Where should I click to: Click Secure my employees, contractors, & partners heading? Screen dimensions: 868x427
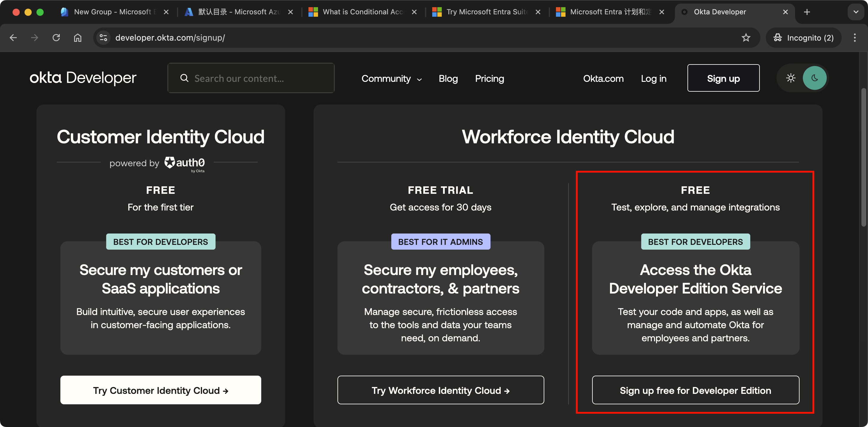(440, 279)
